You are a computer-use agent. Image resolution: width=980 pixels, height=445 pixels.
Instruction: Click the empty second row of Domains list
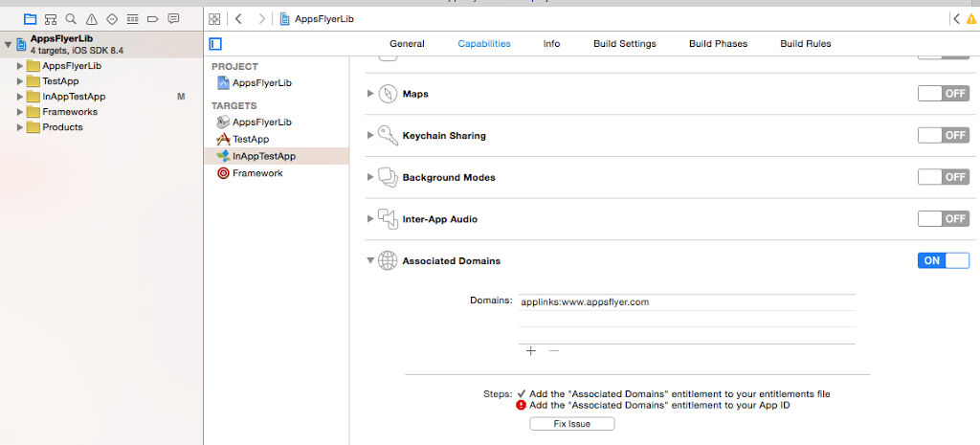686,319
